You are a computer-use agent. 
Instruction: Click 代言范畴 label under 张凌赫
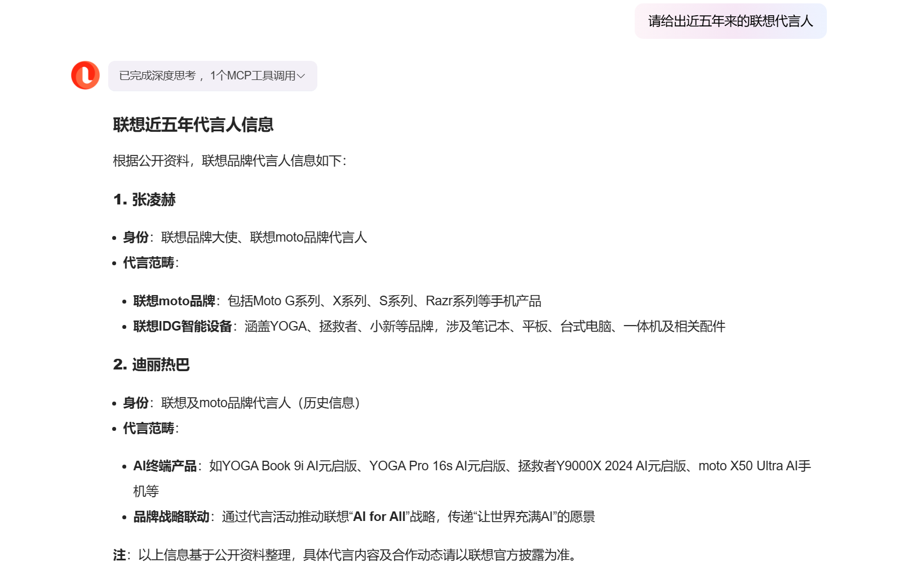149,263
